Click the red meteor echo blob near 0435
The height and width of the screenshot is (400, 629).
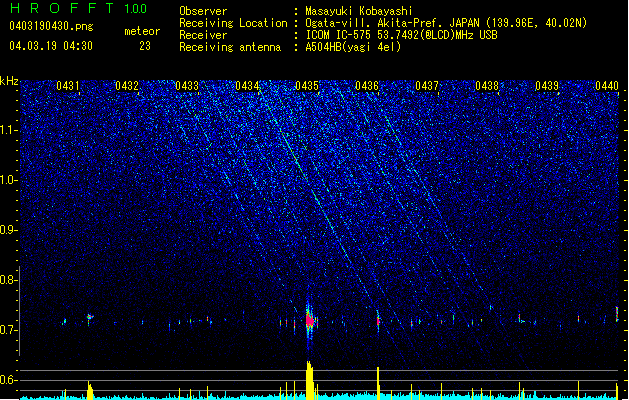309,321
